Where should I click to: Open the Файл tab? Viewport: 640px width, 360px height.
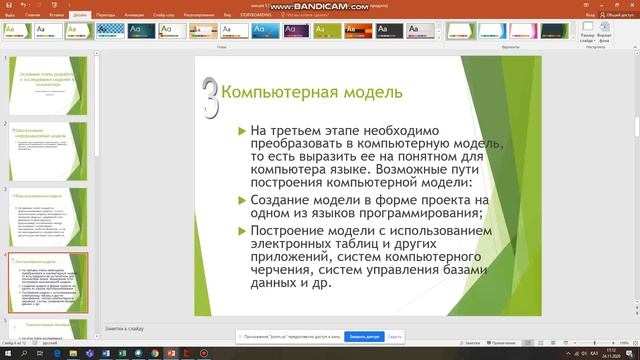click(x=10, y=15)
